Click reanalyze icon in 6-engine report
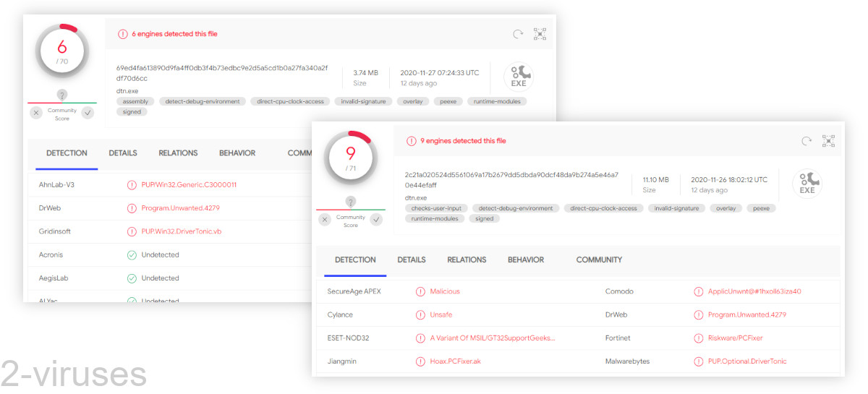 518,34
